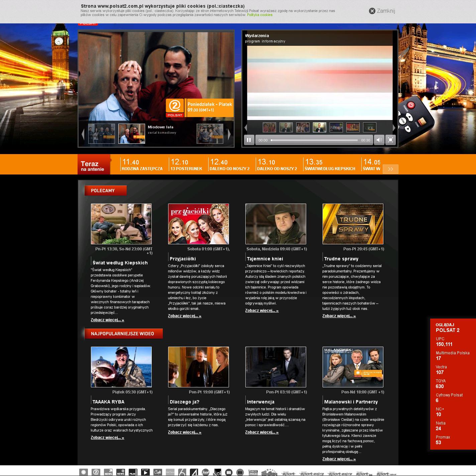The width and height of the screenshot is (476, 476).
Task: Select the Polsat Food channel logo
Action: [205, 472]
